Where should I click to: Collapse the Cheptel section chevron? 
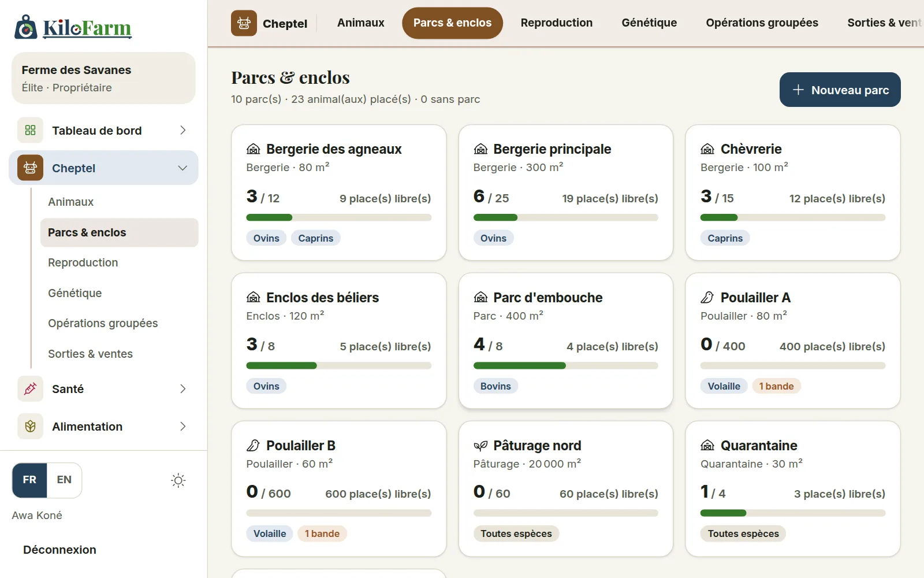182,168
